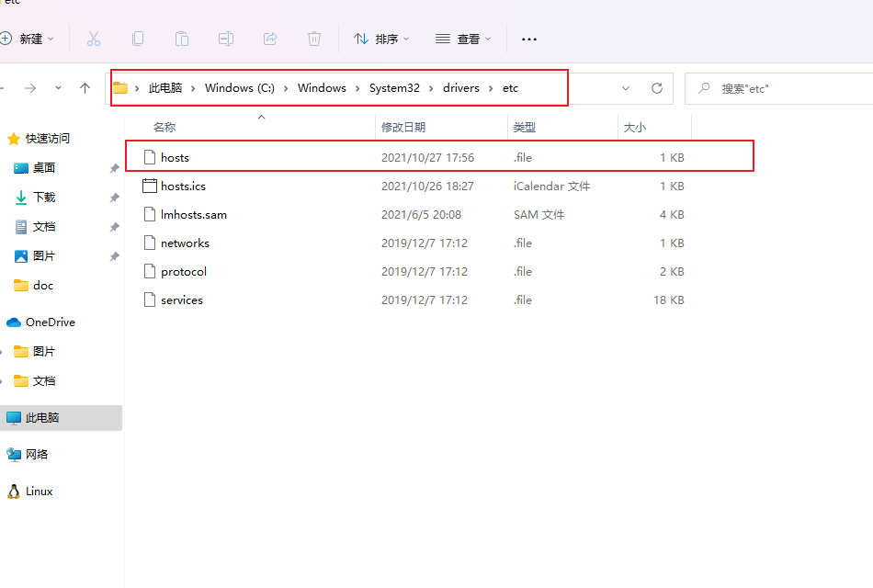Image resolution: width=873 pixels, height=588 pixels.
Task: Open address bar history dropdown
Action: point(626,88)
